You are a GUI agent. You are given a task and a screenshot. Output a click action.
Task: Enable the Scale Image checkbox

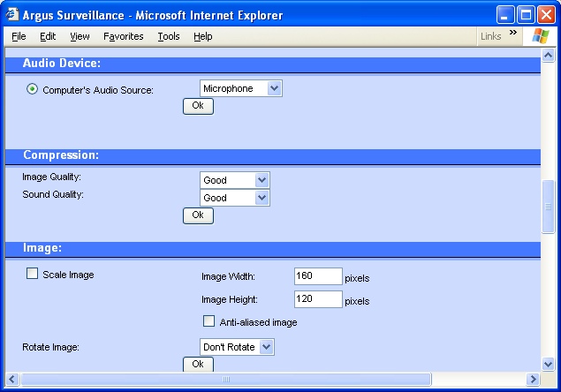click(x=32, y=274)
